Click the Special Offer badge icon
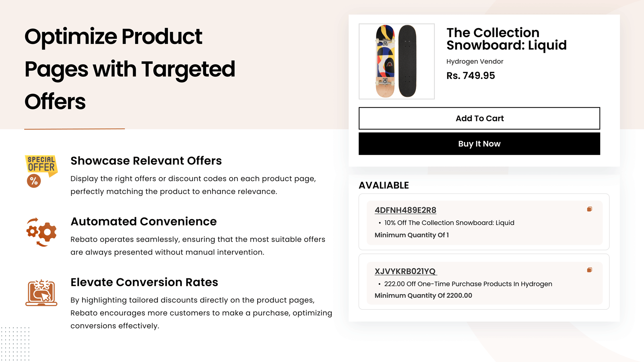Viewport: 644px width, 362px height. [40, 164]
